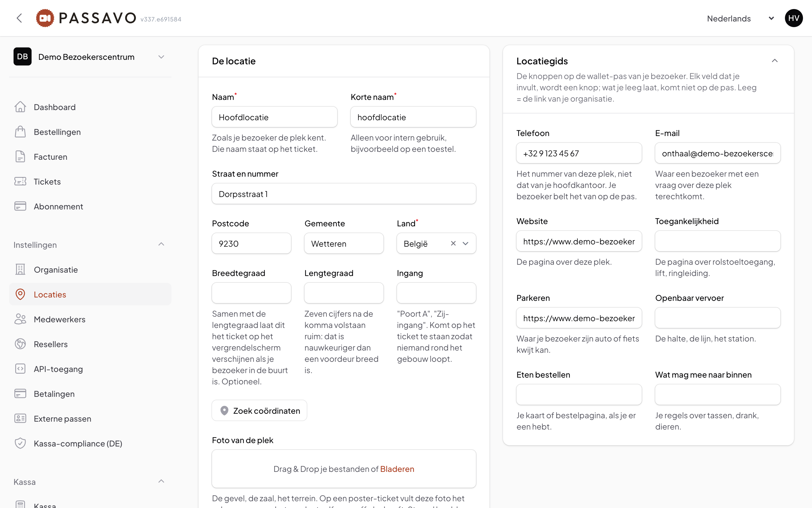Viewport: 812px width, 508px height.
Task: Open Kassa-compliance (DE) page
Action: 90,444
